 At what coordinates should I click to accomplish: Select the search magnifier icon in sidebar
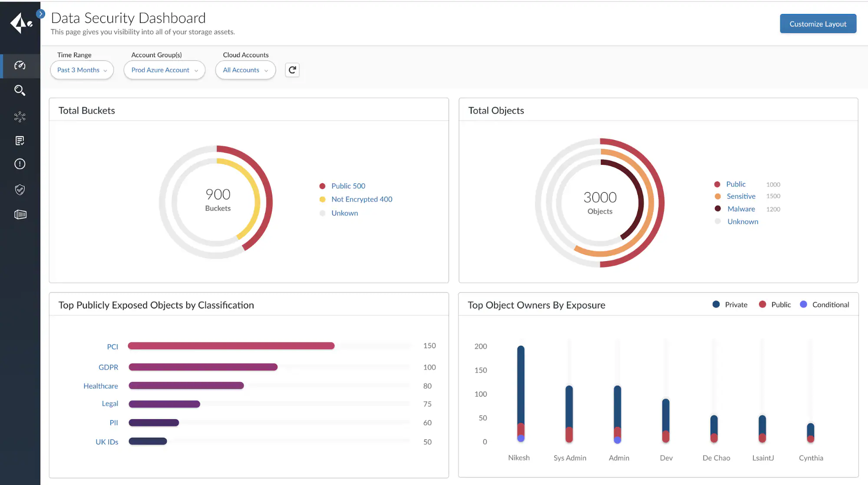click(x=20, y=90)
